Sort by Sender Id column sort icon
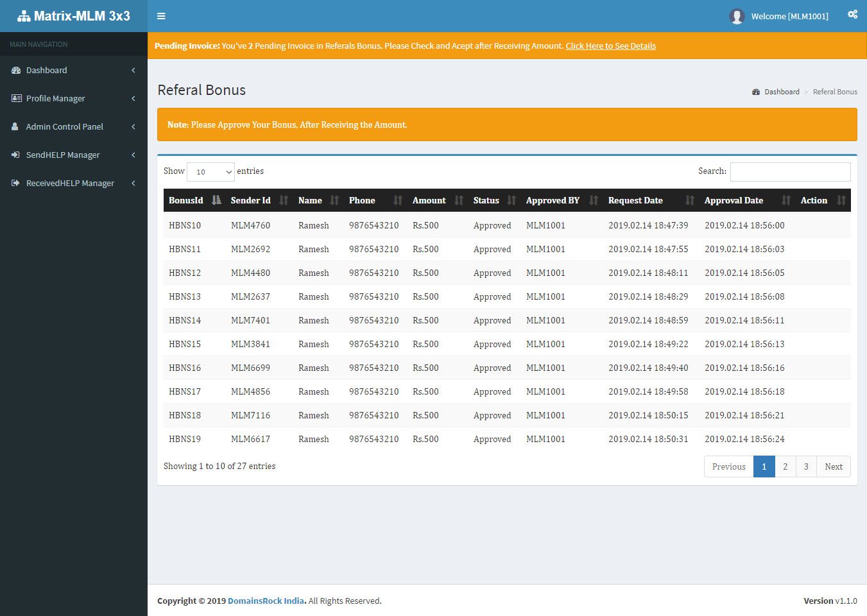The image size is (867, 616). [284, 200]
